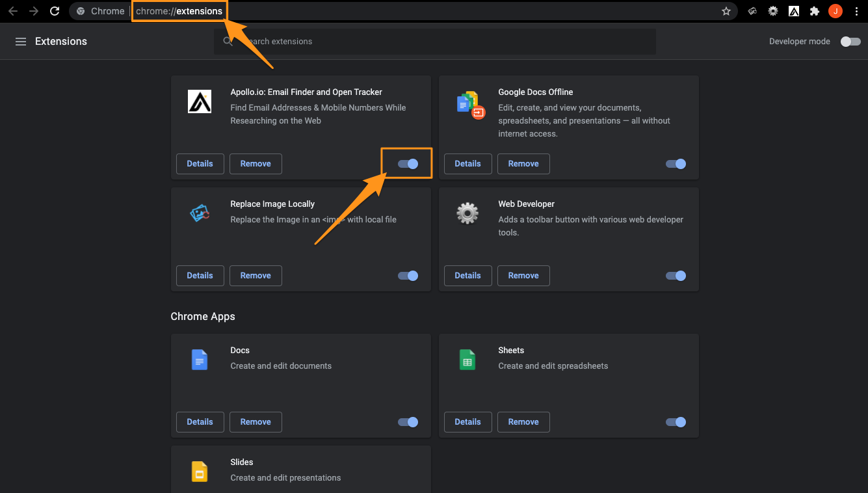The image size is (868, 493).
Task: Open Chrome's three-dot menu
Action: click(x=856, y=11)
